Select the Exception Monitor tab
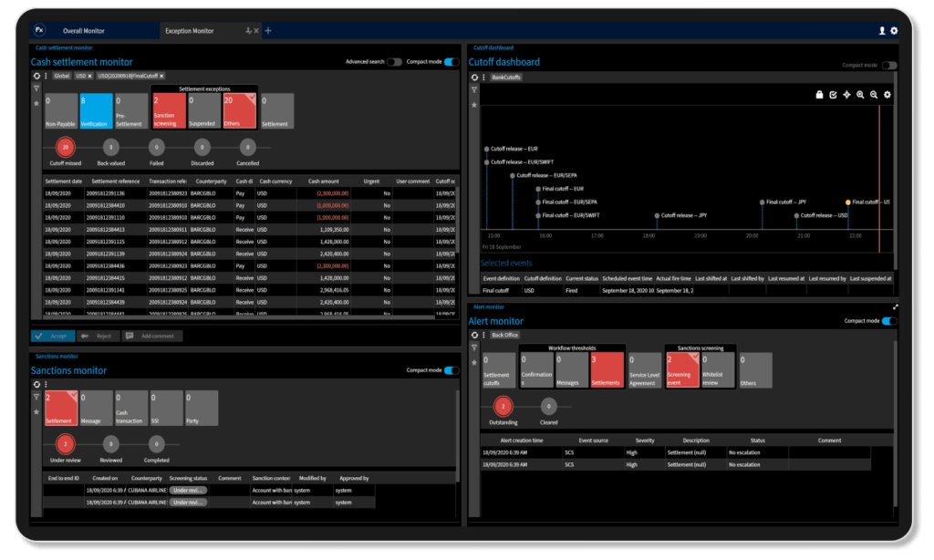 click(192, 29)
